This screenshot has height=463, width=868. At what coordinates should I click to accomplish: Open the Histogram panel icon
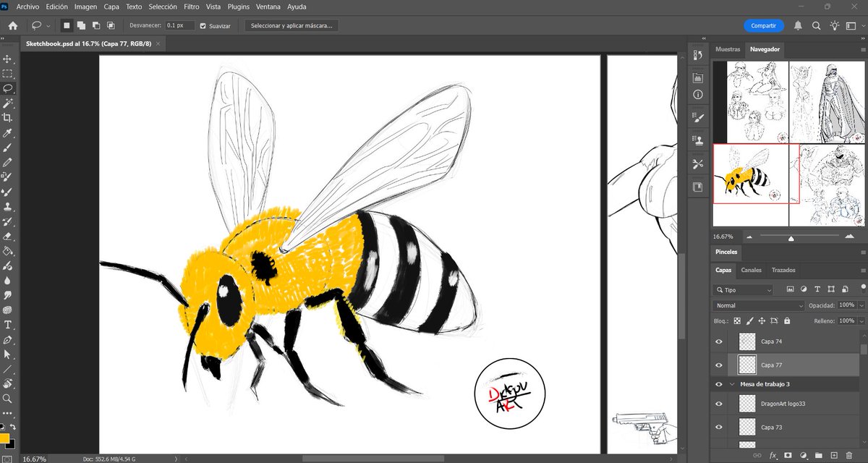697,77
